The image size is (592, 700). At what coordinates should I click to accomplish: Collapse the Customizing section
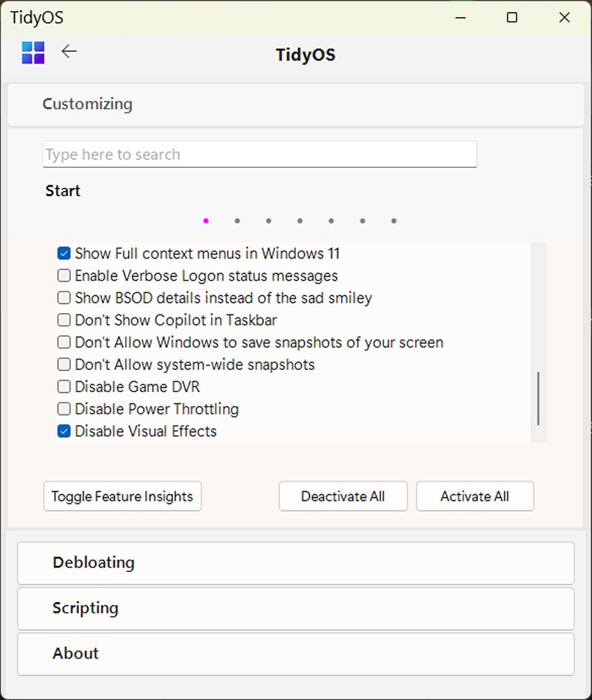click(87, 104)
